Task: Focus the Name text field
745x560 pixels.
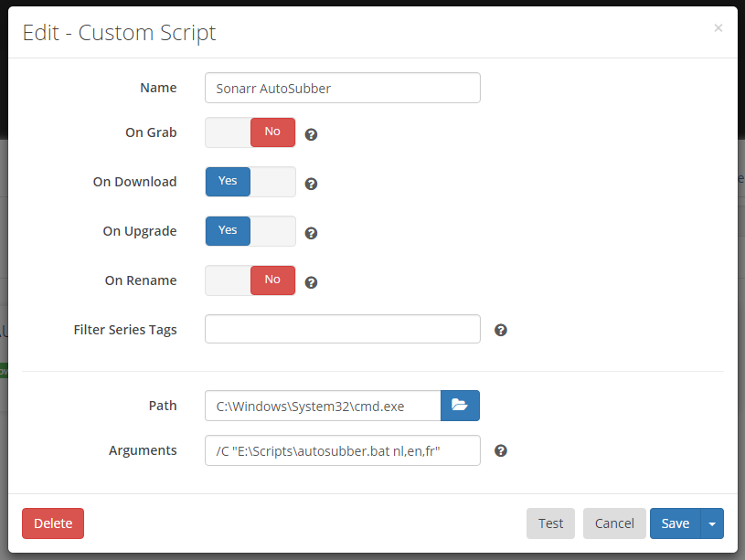Action: (343, 89)
